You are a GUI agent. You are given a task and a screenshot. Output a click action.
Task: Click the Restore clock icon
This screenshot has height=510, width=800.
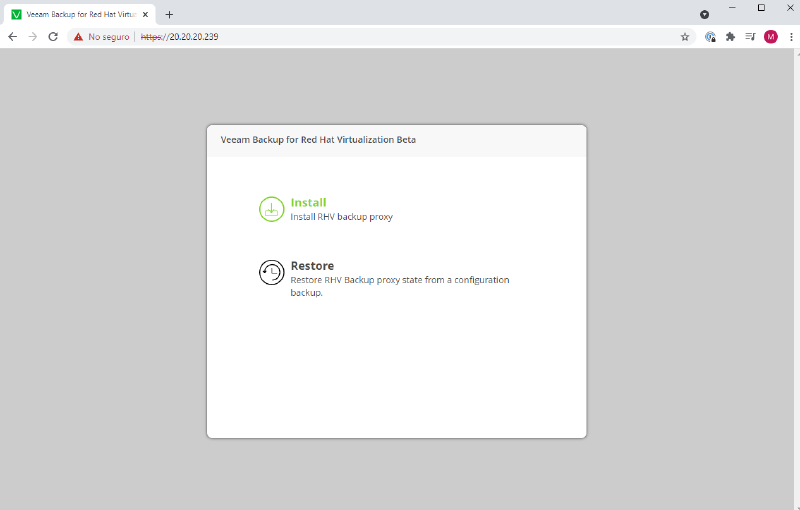tap(271, 272)
